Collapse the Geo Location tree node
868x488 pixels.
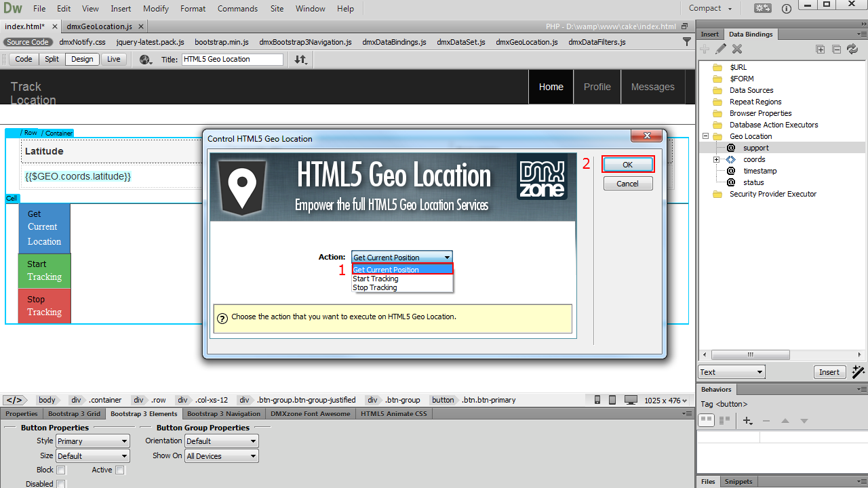705,136
